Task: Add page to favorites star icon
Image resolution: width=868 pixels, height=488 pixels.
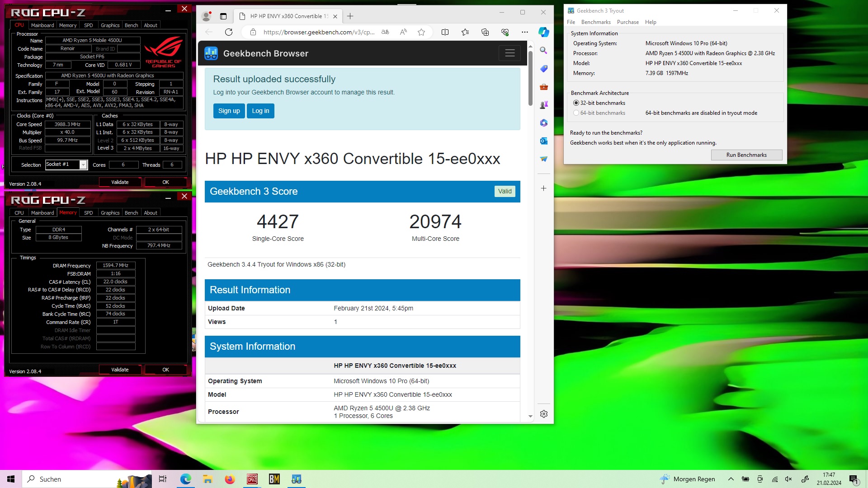Action: [421, 32]
